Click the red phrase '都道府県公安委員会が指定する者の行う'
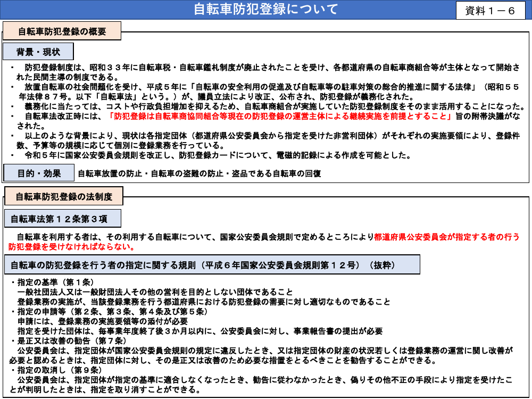 (x=446, y=237)
